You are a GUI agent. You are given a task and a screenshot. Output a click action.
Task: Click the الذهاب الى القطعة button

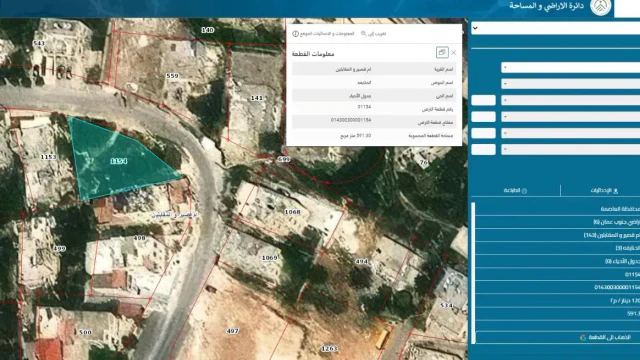coord(558,338)
